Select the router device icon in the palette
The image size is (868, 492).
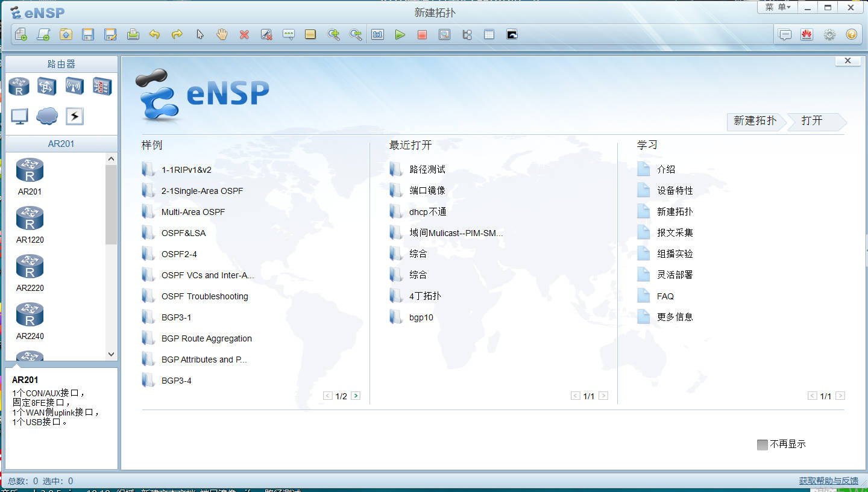(19, 86)
